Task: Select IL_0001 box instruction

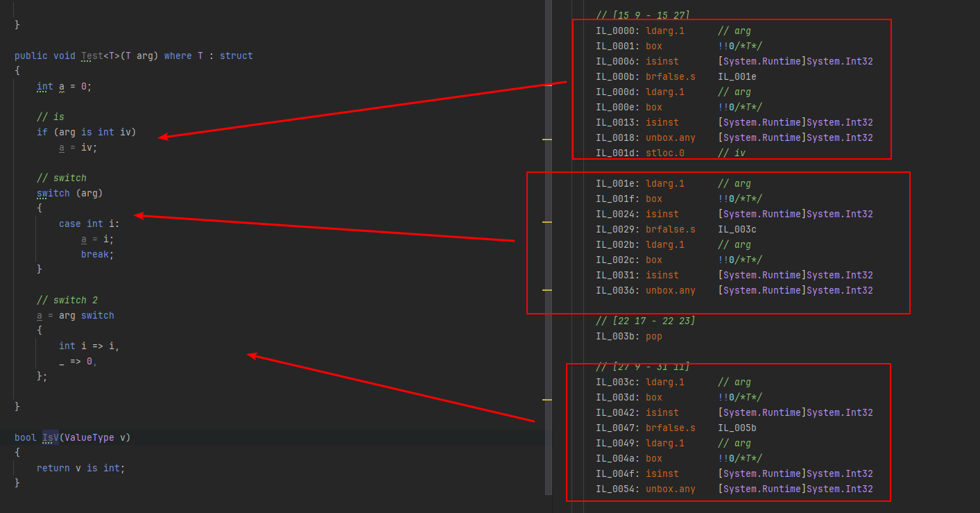Action: [x=678, y=46]
